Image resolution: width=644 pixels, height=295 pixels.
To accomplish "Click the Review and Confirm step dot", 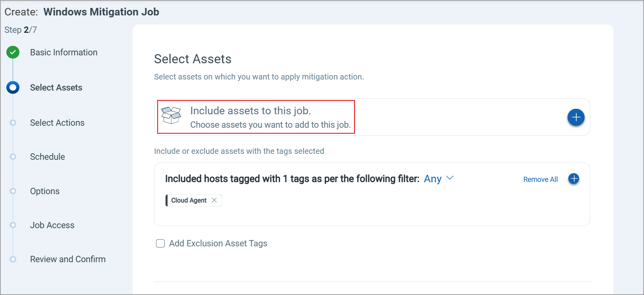I will pos(13,259).
